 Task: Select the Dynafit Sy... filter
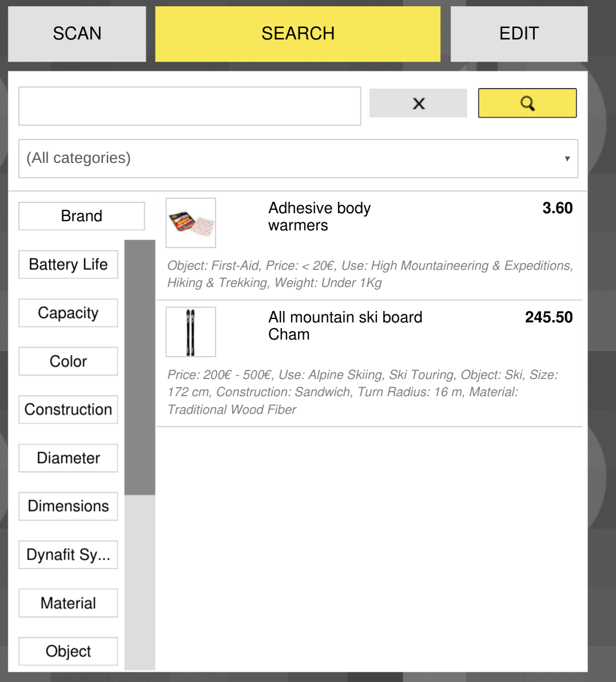pos(68,555)
